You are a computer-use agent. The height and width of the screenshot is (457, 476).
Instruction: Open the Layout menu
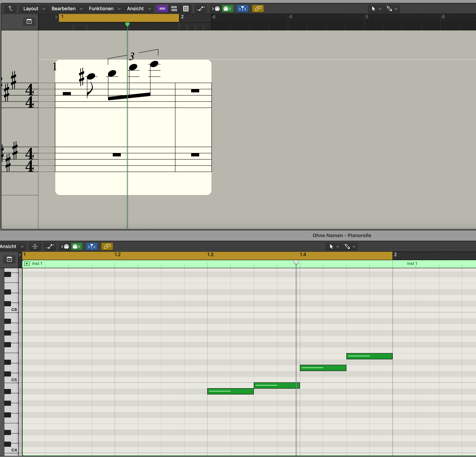click(x=34, y=9)
